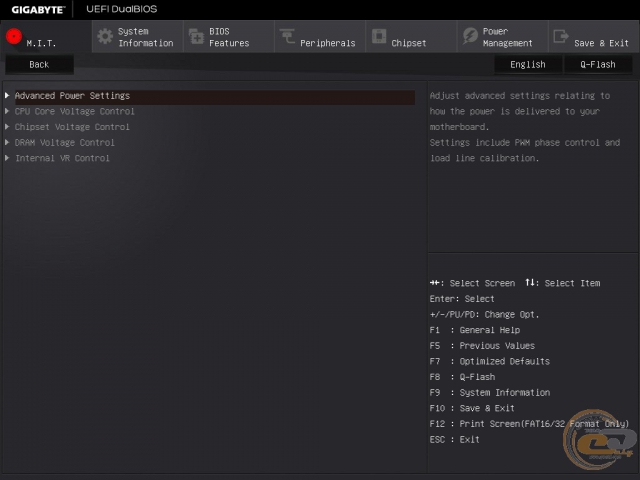Click the F5 Previous Values hint
This screenshot has width=640, height=480.
482,346
